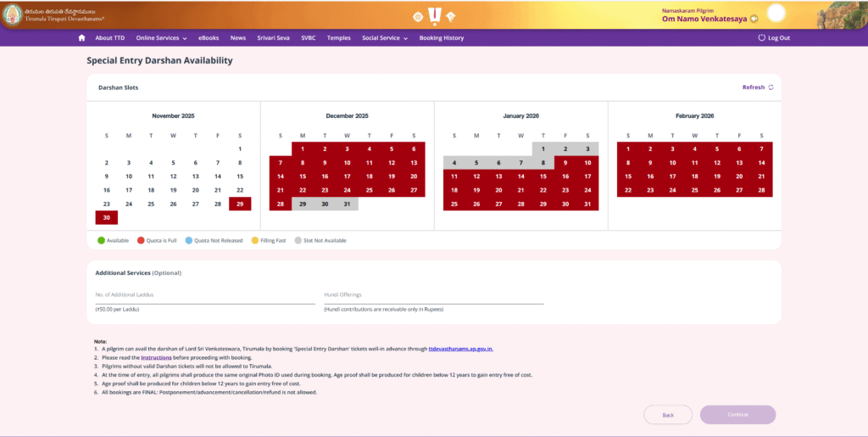Select December 31 date cell
Image resolution: width=868 pixels, height=437 pixels.
(347, 204)
